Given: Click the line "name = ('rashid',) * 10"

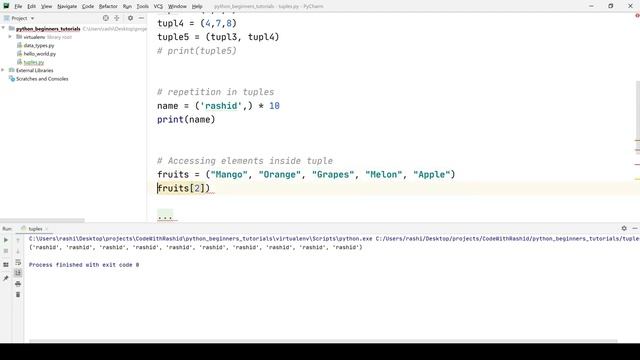Looking at the screenshot, I should coord(218,106).
